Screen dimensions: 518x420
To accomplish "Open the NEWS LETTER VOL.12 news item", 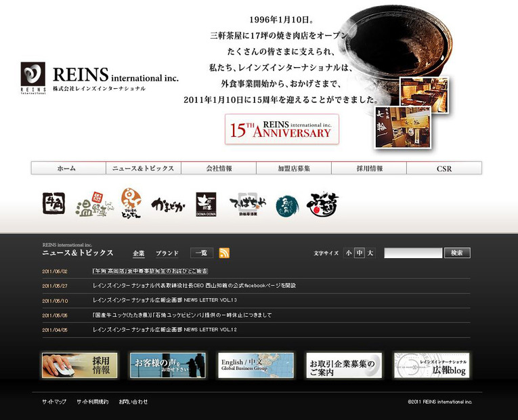I will [x=165, y=329].
